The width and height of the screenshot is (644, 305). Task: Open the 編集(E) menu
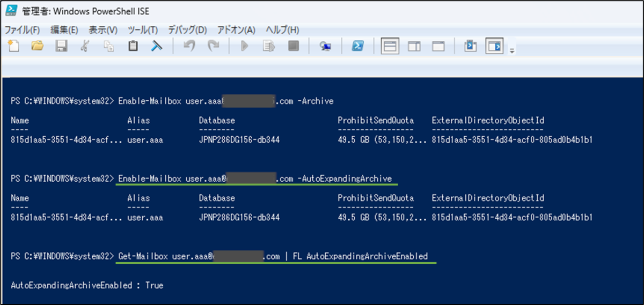[x=64, y=29]
